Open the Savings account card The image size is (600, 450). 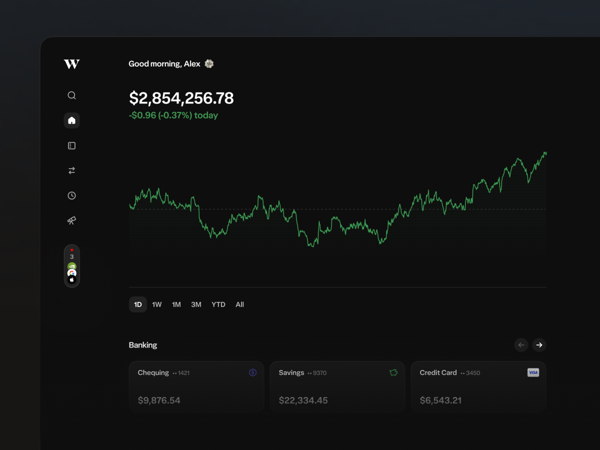pyautogui.click(x=337, y=387)
